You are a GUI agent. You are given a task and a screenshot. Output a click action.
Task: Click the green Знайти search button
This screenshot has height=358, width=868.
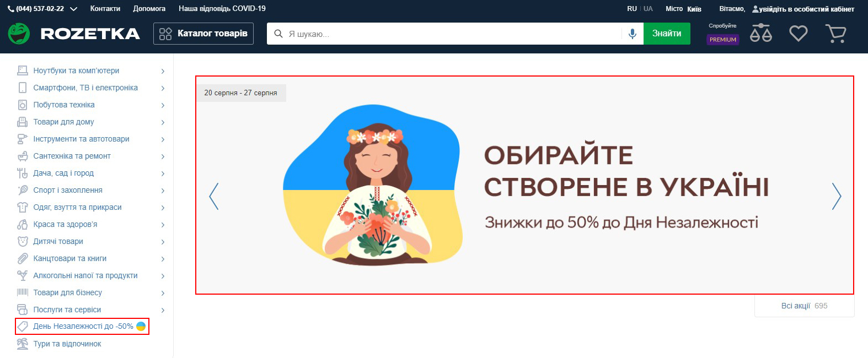click(667, 34)
